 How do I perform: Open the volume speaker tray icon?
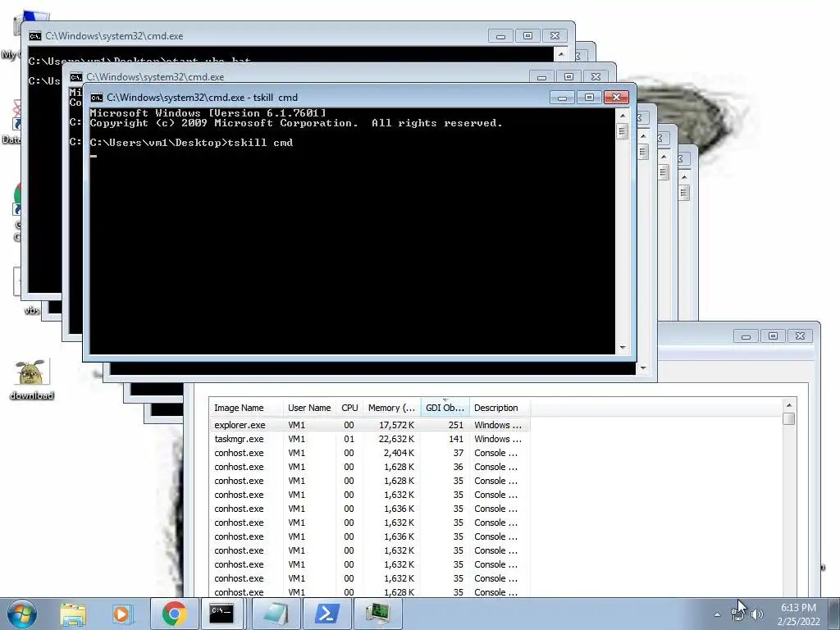coord(757,614)
